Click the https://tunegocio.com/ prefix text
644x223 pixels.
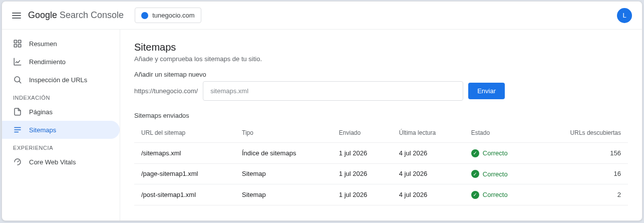(x=166, y=91)
